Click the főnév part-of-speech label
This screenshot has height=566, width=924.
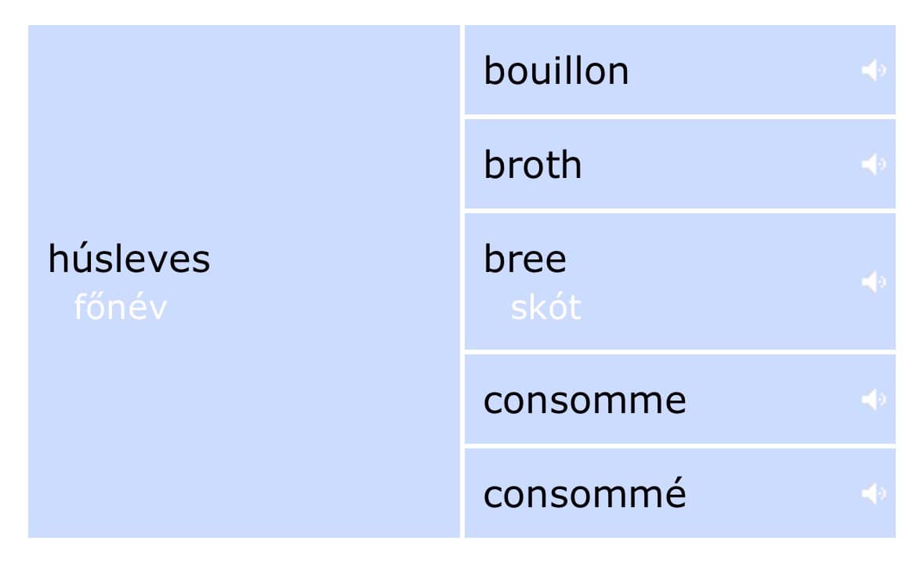[x=120, y=307]
